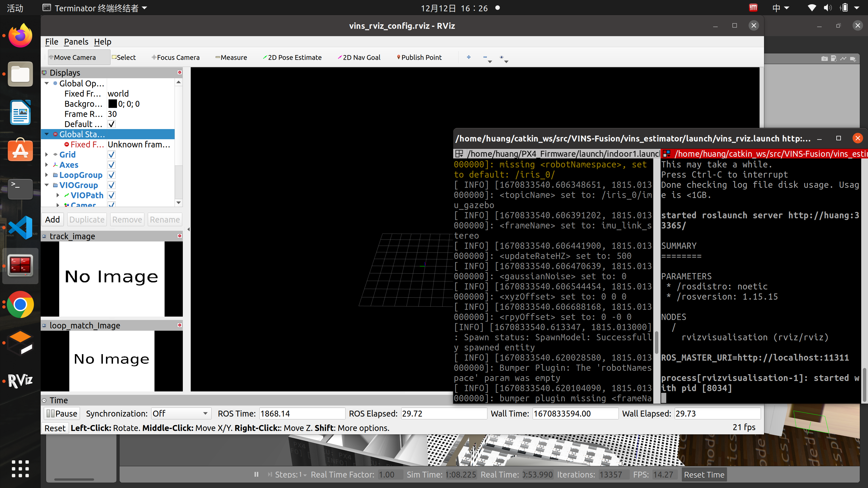Toggle VIOPath visibility off

point(112,195)
